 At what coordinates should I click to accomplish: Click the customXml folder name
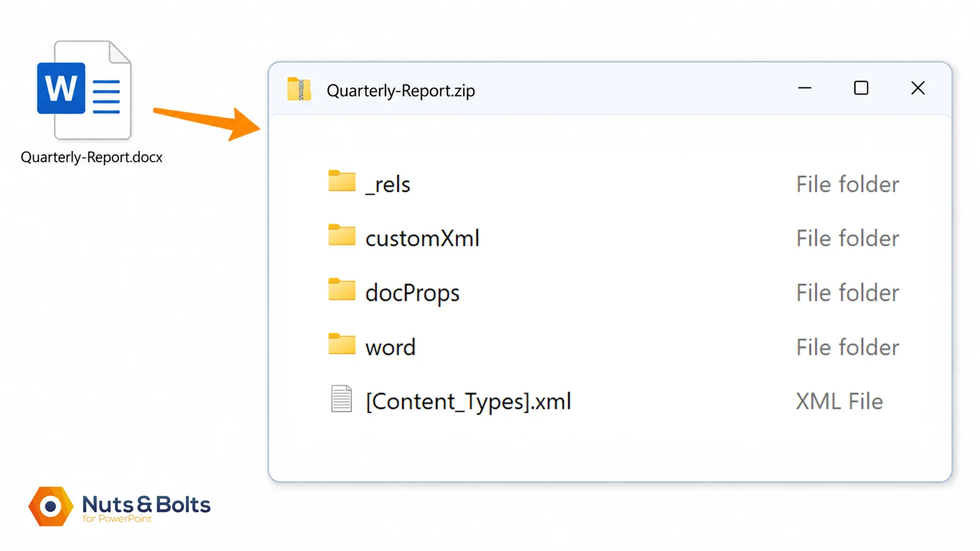click(x=423, y=238)
